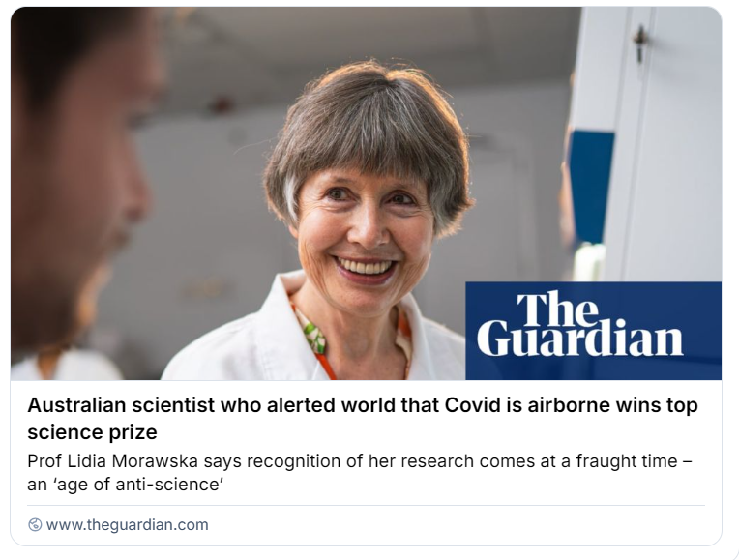Click the www.theguardian.com source link
Image resolution: width=739 pixels, height=560 pixels.
tap(127, 525)
